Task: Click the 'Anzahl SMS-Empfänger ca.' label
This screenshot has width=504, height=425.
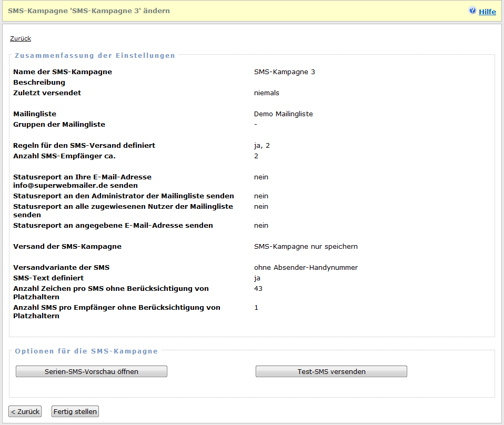Action: coord(64,156)
